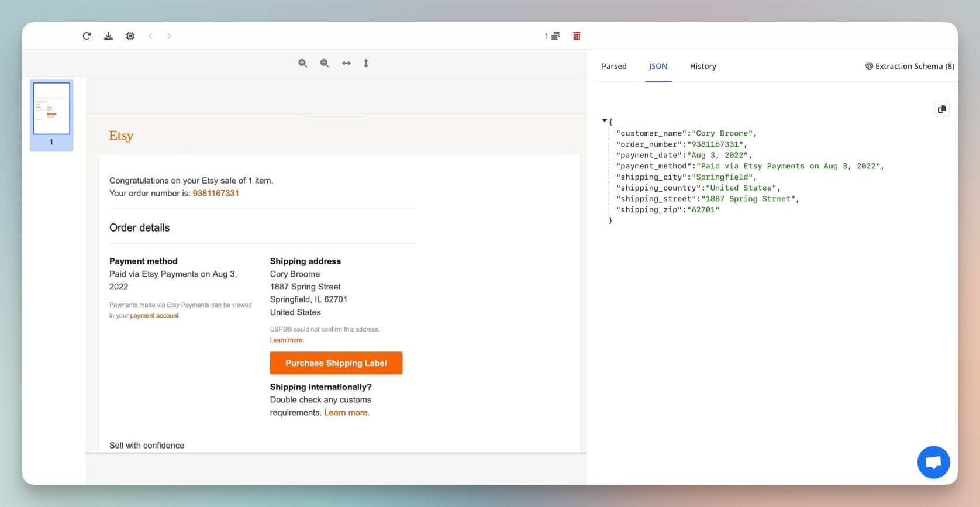Click the download document icon
The width and height of the screenshot is (980, 507).
pyautogui.click(x=108, y=36)
